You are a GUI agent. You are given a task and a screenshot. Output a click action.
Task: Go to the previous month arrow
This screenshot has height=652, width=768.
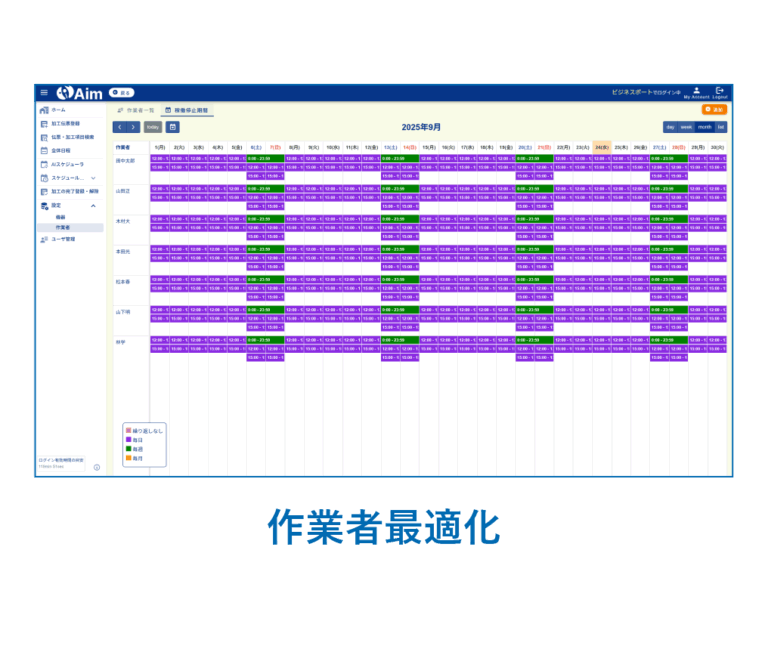point(119,127)
